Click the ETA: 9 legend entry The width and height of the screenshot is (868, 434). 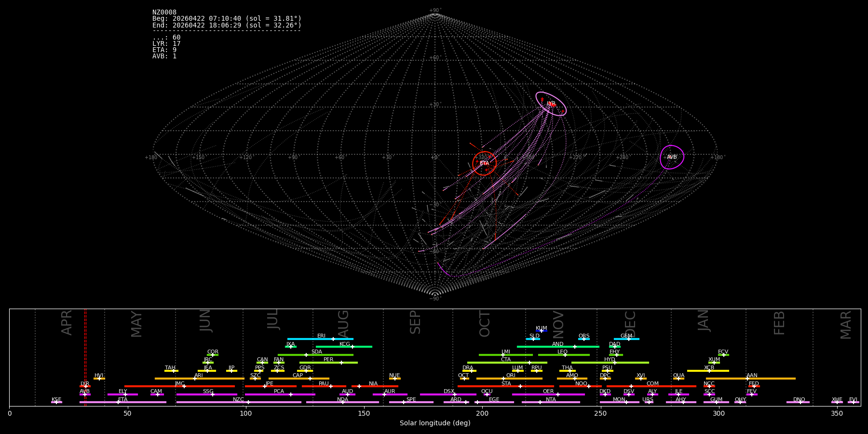coord(164,50)
